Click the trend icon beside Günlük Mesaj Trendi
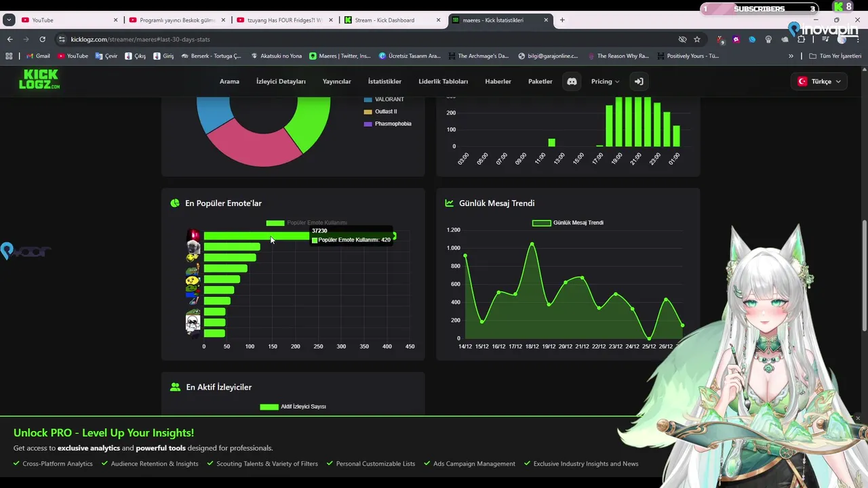Image resolution: width=868 pixels, height=488 pixels. [449, 203]
